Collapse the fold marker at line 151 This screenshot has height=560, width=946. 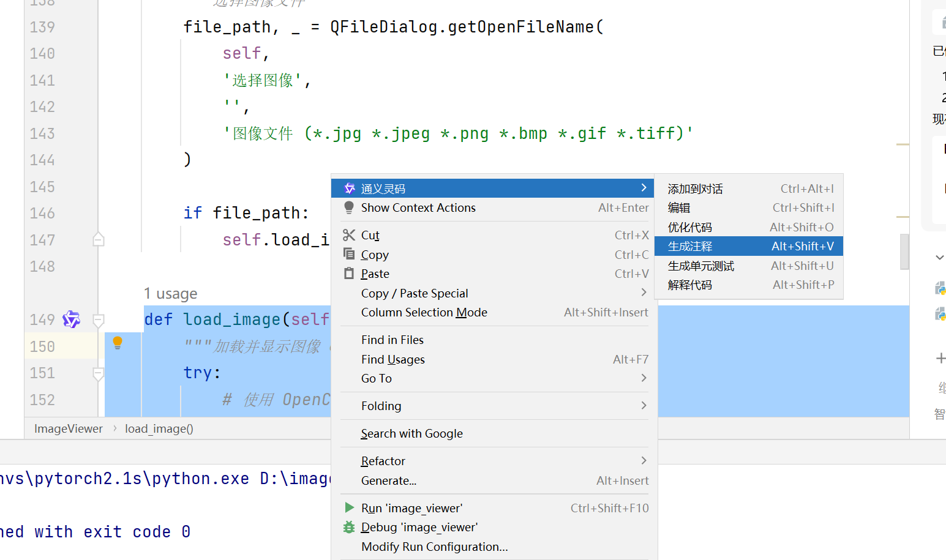pos(98,373)
